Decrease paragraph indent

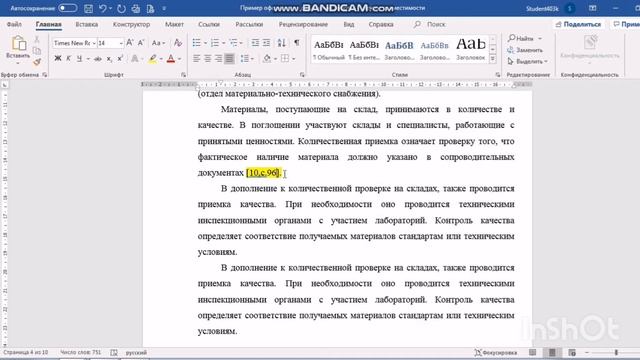click(x=255, y=43)
